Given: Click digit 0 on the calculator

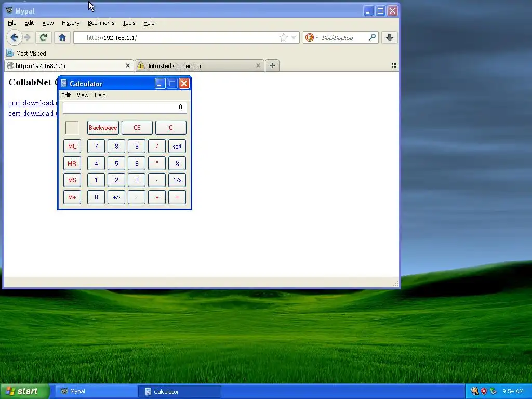Looking at the screenshot, I should 96,197.
